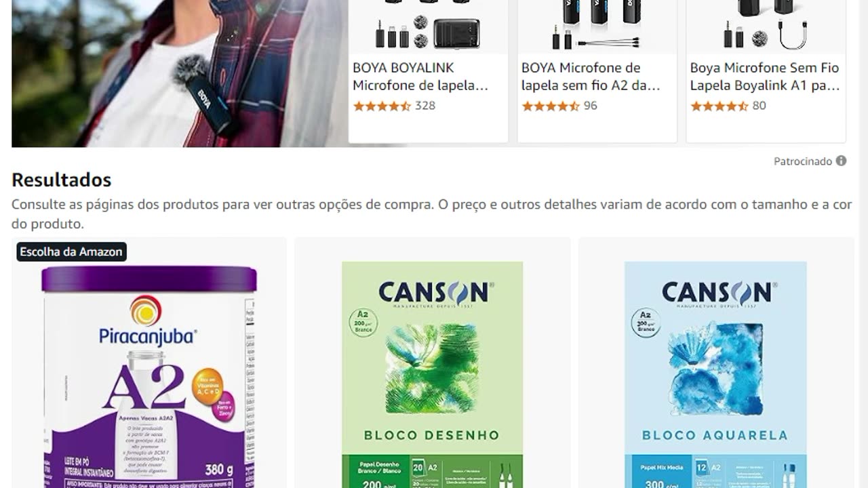Screen dimensions: 868x488
Task: Click Boyalink A1 microphone product image
Action: [766, 26]
